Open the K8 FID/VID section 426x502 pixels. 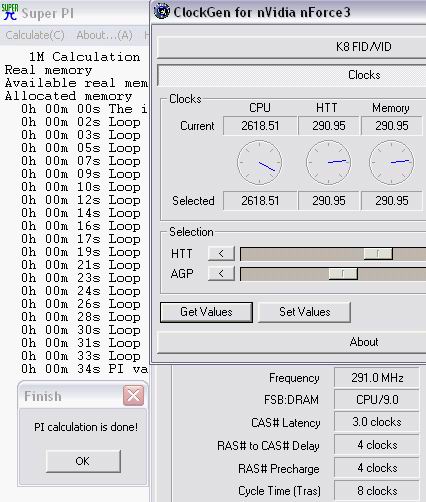[x=291, y=47]
